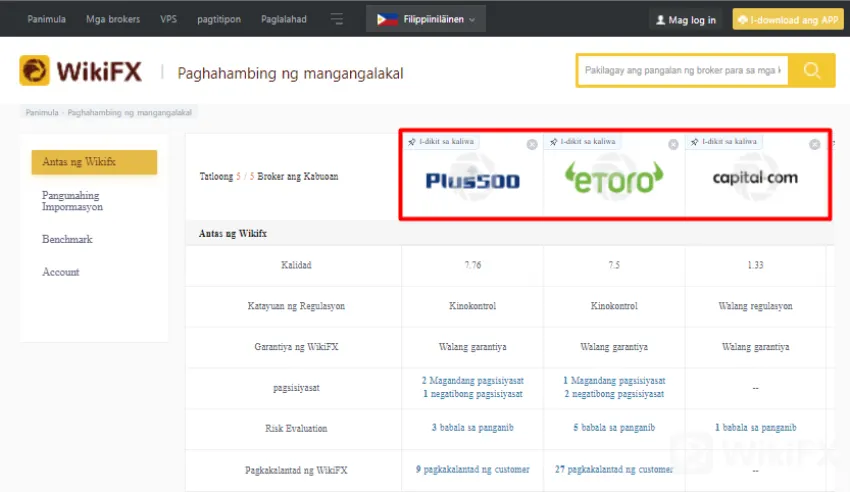The height and width of the screenshot is (492, 850).
Task: Click Mag log in button
Action: tap(686, 20)
